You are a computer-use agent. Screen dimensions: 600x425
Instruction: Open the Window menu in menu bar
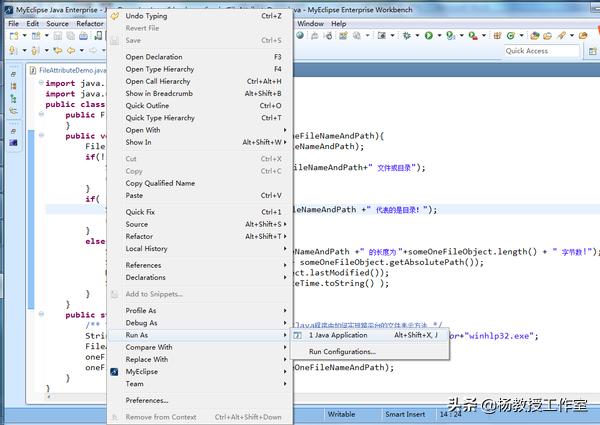(310, 23)
